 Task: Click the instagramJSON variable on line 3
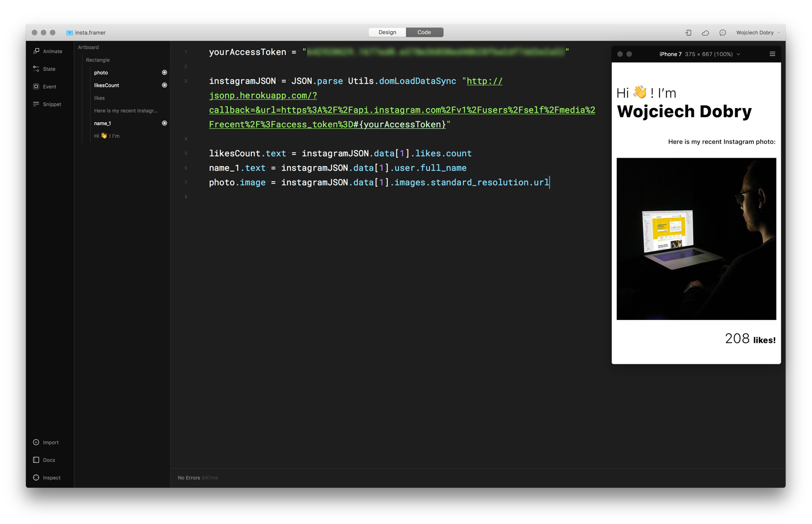(x=242, y=81)
